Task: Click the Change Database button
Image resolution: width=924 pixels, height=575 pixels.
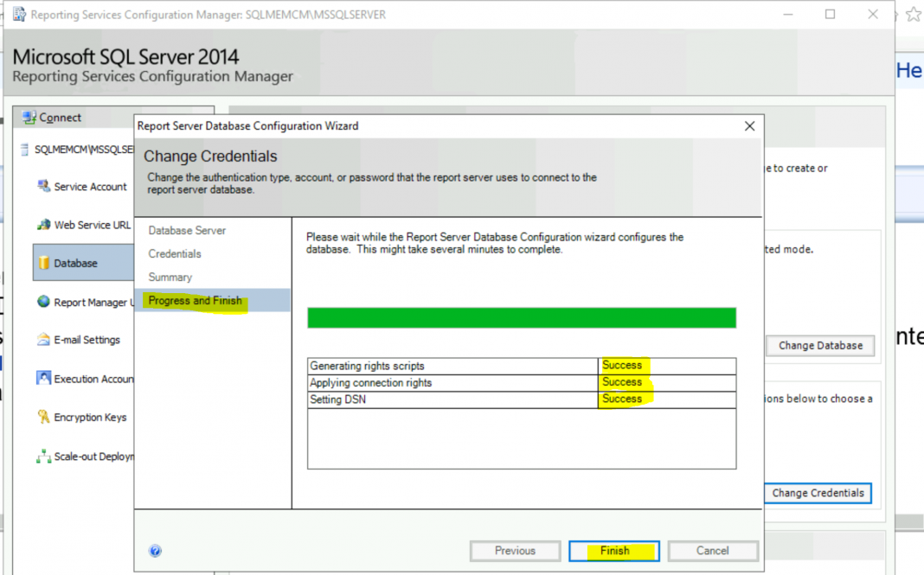Action: (x=819, y=345)
